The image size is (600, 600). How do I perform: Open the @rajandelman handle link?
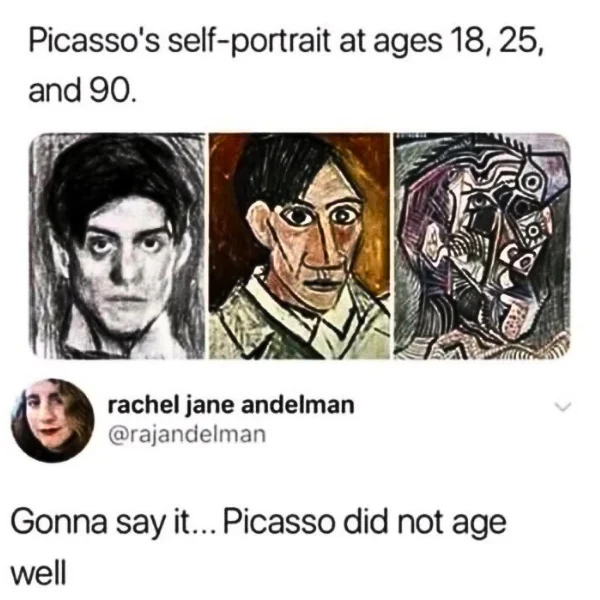187,435
